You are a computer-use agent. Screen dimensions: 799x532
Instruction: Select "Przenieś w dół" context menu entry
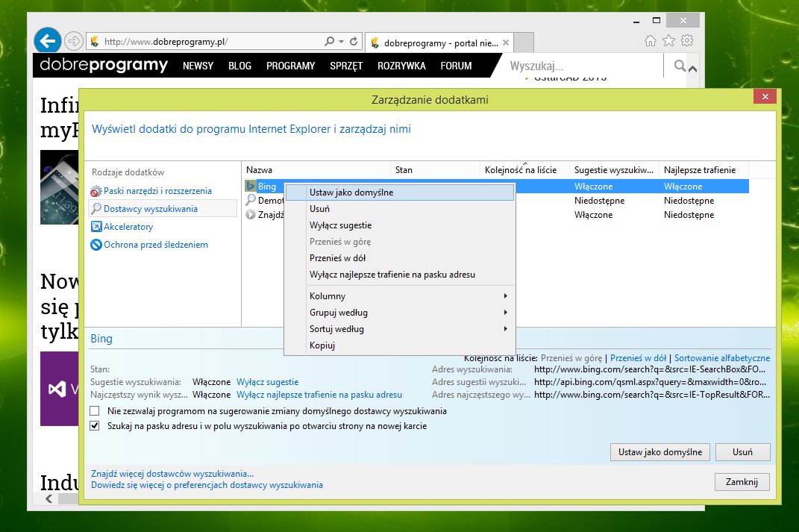tap(400, 258)
